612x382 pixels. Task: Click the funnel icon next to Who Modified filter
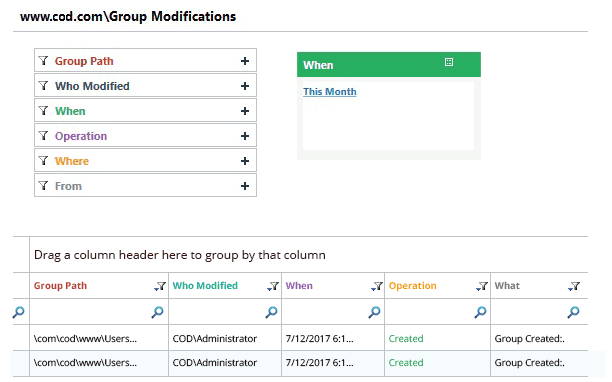coord(43,85)
